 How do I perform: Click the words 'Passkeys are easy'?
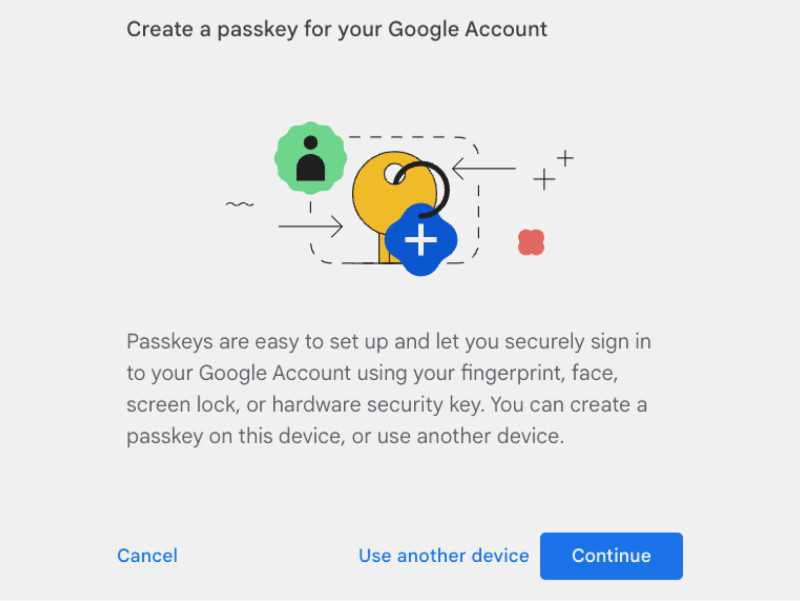213,341
